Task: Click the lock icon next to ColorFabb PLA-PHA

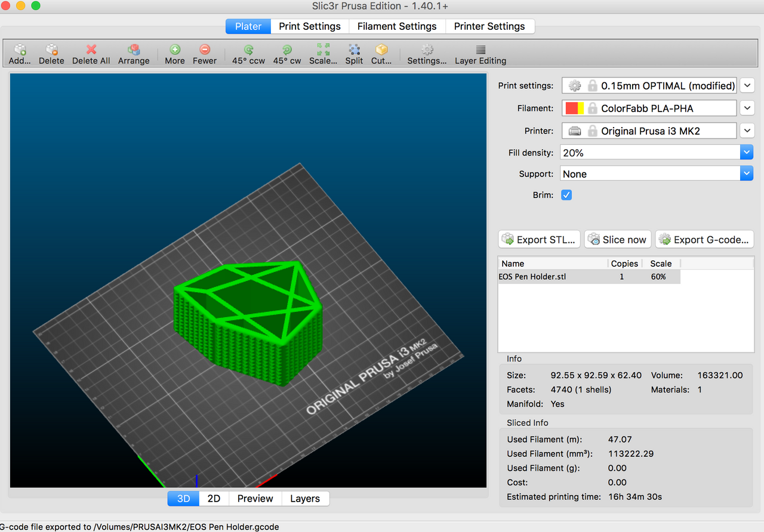Action: 592,109
